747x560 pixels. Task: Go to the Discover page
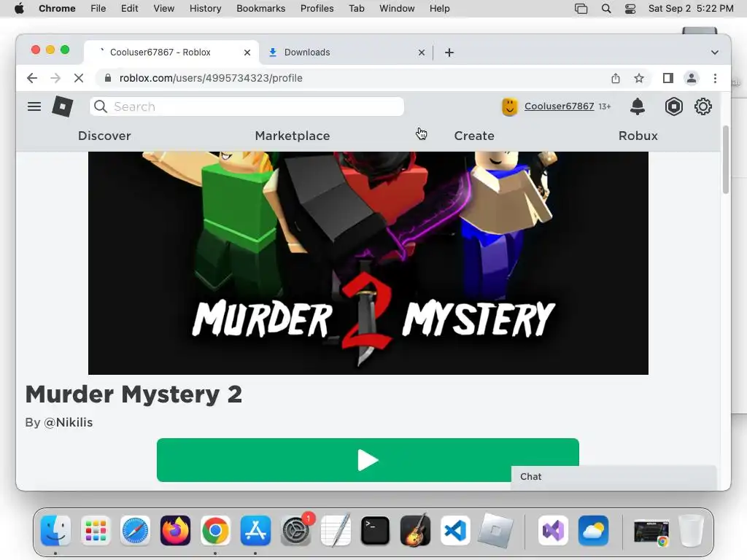click(104, 136)
